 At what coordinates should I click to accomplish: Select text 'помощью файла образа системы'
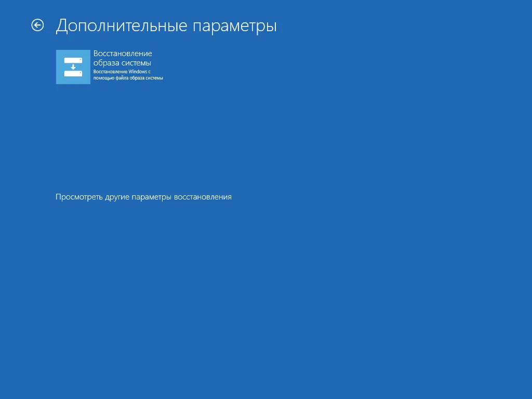click(128, 78)
